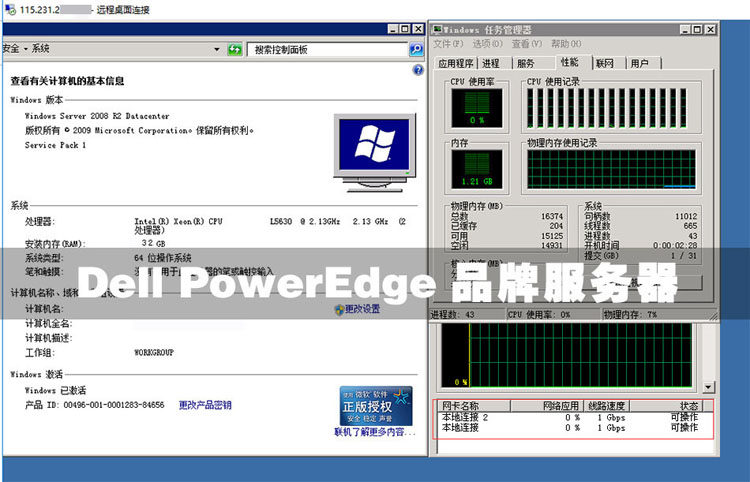The height and width of the screenshot is (482, 750).
Task: Click the 物理内存使用记录 graph
Action: (x=611, y=169)
